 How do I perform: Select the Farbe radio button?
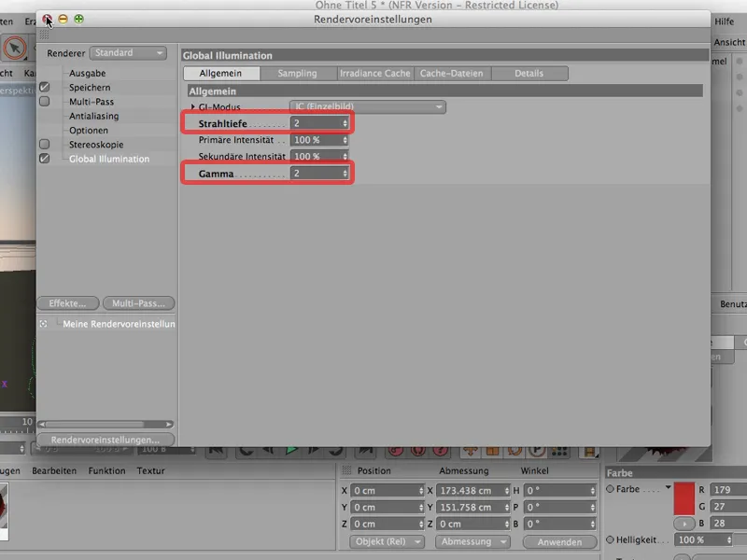(x=610, y=489)
